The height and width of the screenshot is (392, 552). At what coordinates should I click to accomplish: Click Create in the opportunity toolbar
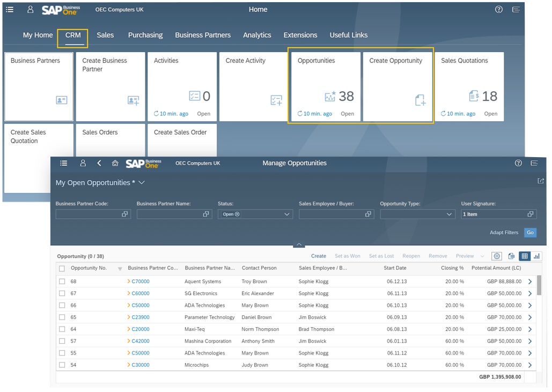point(319,256)
